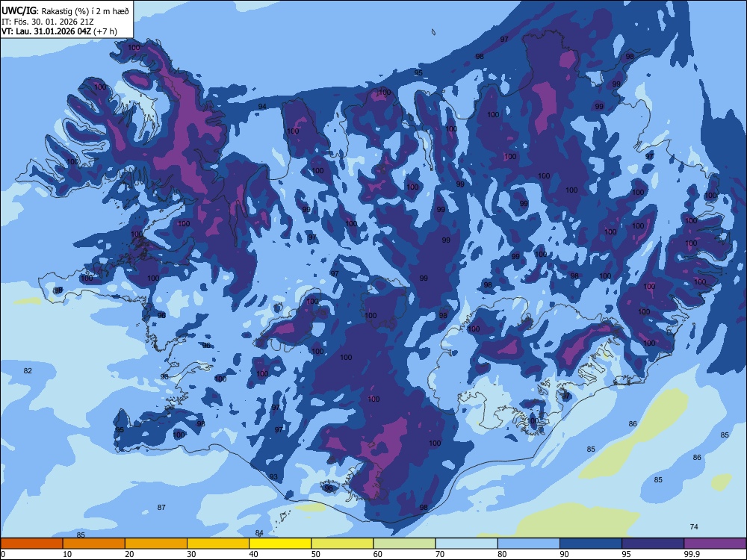The width and height of the screenshot is (747, 560).
Task: Click the '10' label on the legend scale
Action: tap(67, 554)
